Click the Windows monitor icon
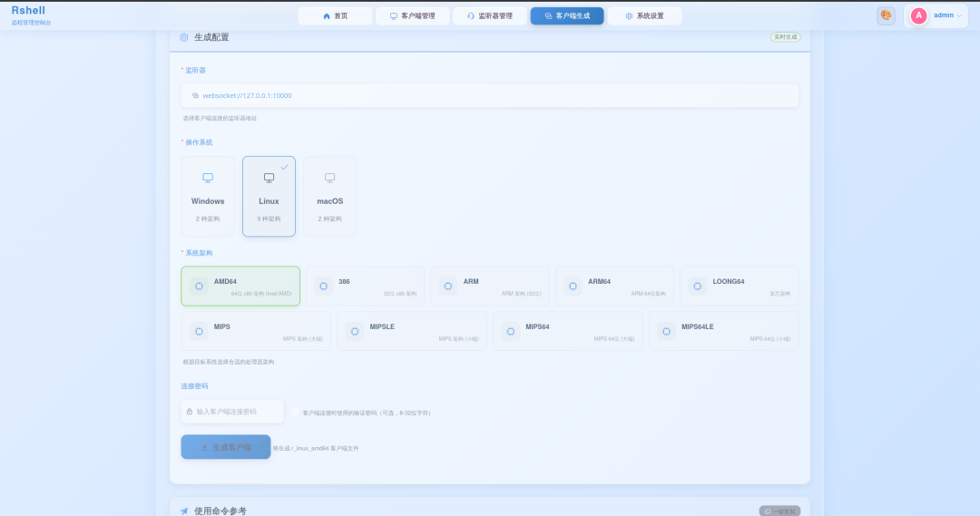 tap(208, 178)
